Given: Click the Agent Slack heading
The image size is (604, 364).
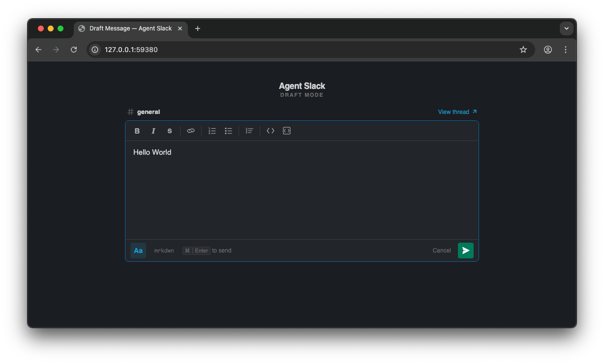Looking at the screenshot, I should coord(302,86).
